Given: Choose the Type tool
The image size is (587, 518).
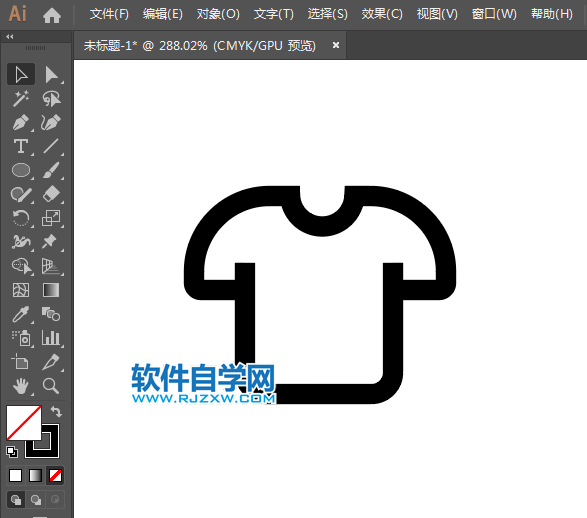Looking at the screenshot, I should pos(21,146).
